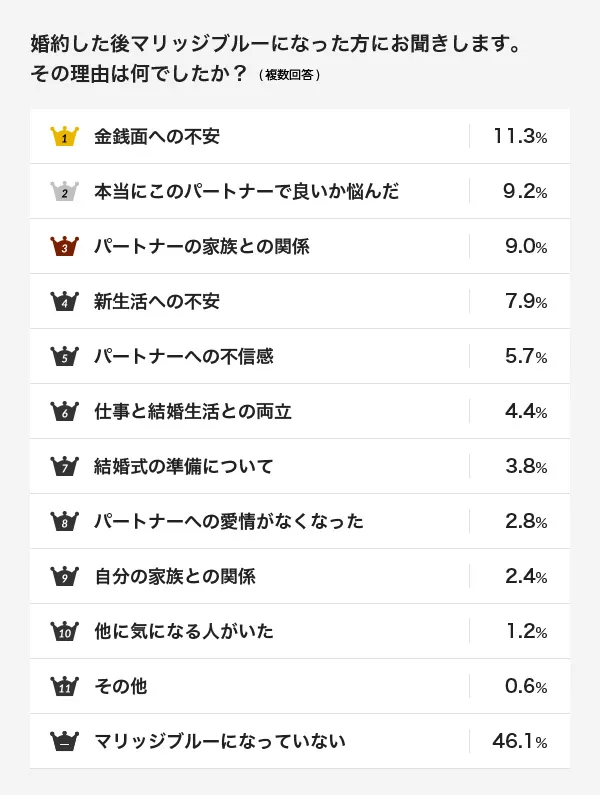Screen dimensions: 600x795
Task: Click the rank 4 crown icon
Action: pyautogui.click(x=64, y=301)
